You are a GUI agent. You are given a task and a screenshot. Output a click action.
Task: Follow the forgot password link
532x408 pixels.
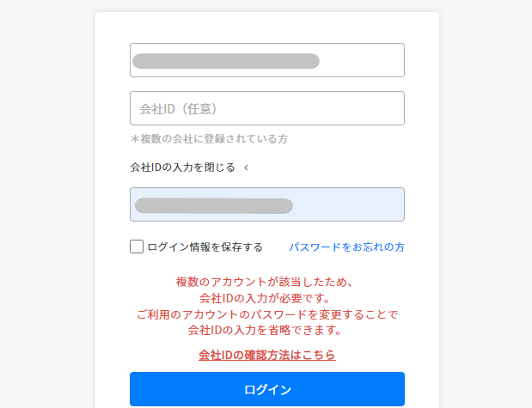[x=346, y=247]
